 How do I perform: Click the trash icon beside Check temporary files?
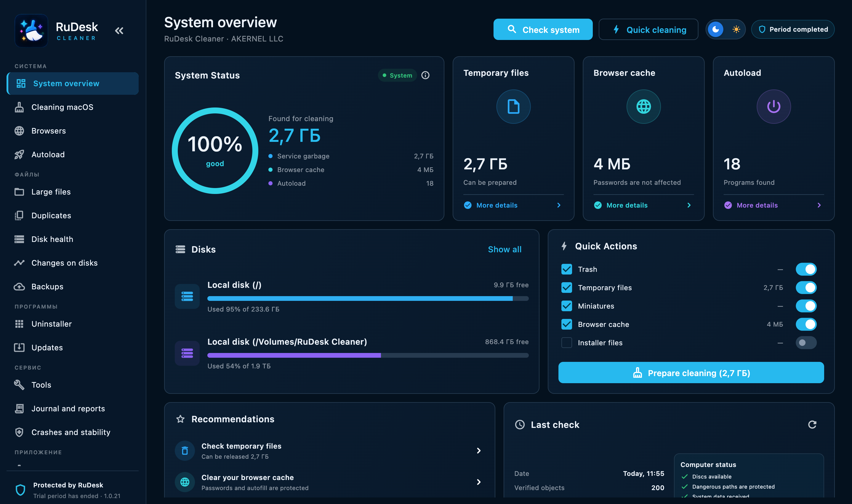(x=185, y=451)
